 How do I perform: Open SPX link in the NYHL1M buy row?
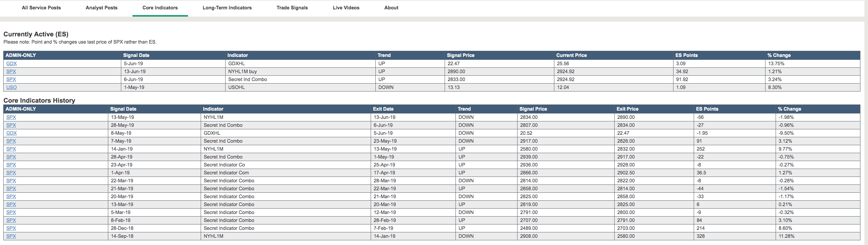(x=11, y=71)
